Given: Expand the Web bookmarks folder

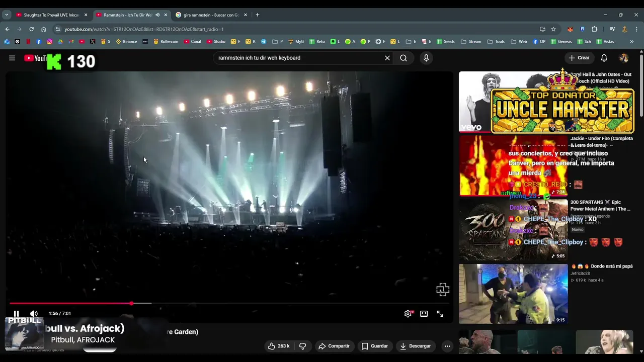Looking at the screenshot, I should click(519, 42).
